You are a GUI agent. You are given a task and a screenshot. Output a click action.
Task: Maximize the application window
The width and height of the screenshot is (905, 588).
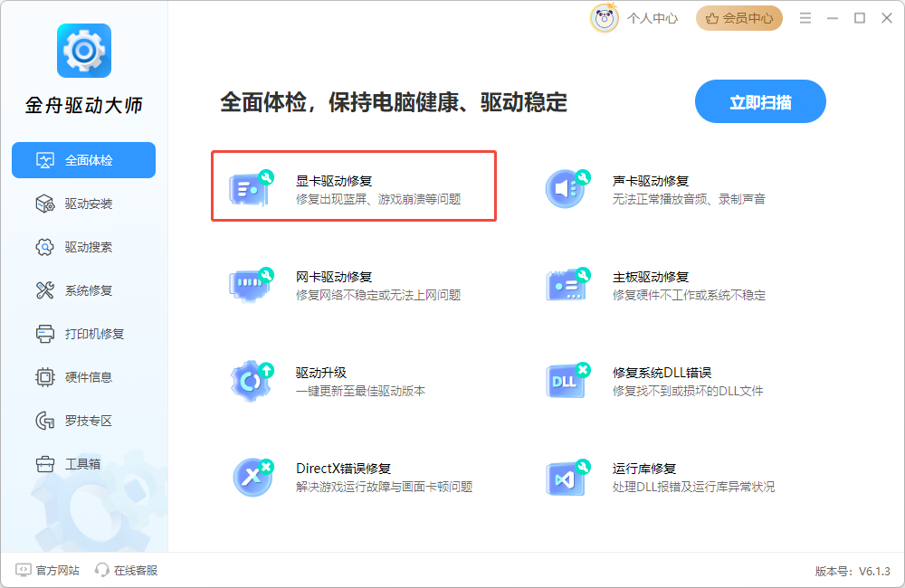(860, 18)
